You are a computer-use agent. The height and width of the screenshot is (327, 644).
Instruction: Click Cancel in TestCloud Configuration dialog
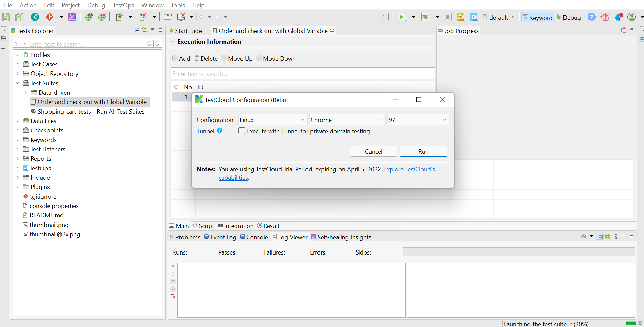(374, 151)
